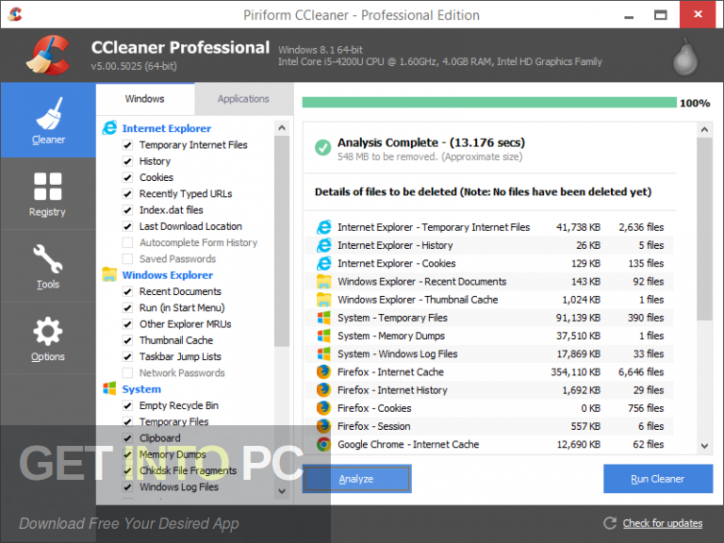Open the Check for updates link
The image size is (724, 543).
(x=662, y=523)
